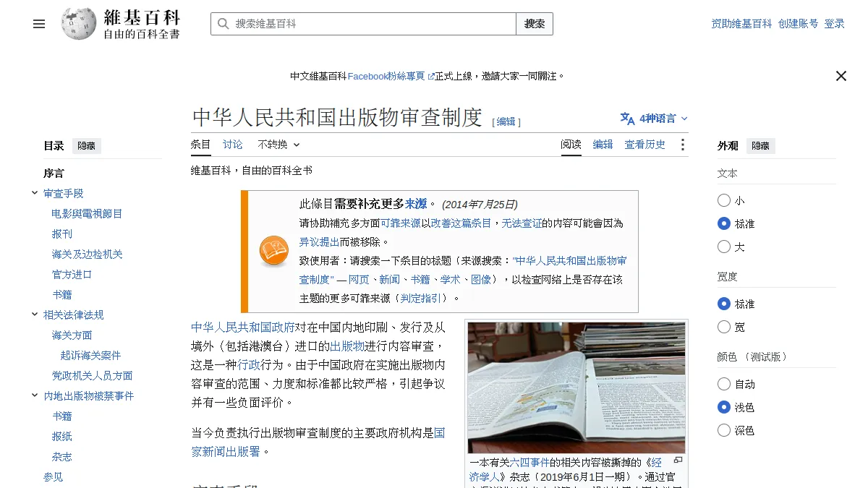The image size is (868, 488).
Task: Collapse the 审查手段 section in contents
Action: click(x=35, y=193)
